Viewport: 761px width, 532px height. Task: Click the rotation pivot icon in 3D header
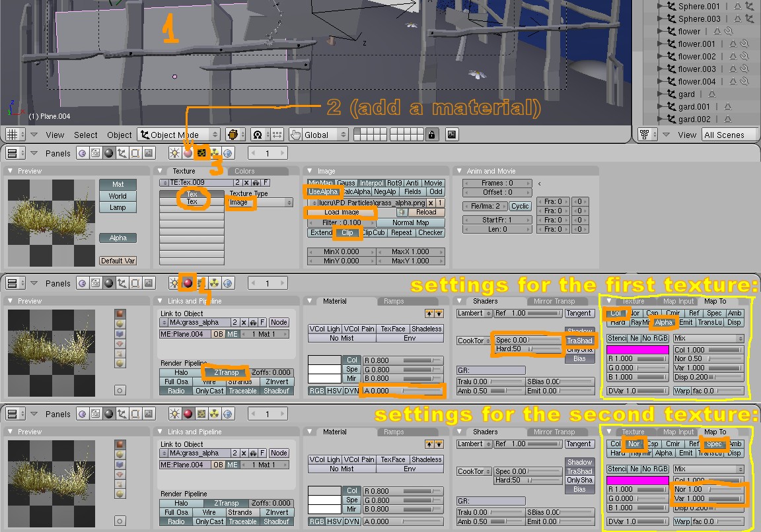point(258,135)
